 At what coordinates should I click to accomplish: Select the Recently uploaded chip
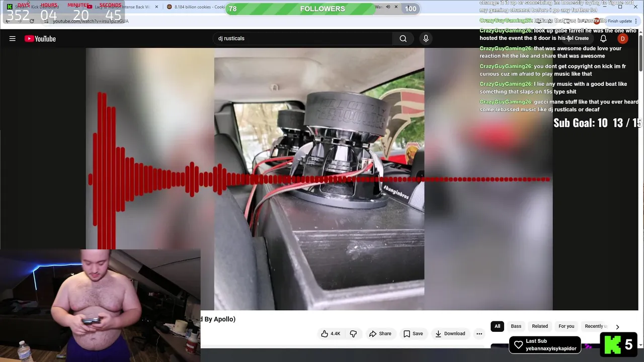(596, 326)
